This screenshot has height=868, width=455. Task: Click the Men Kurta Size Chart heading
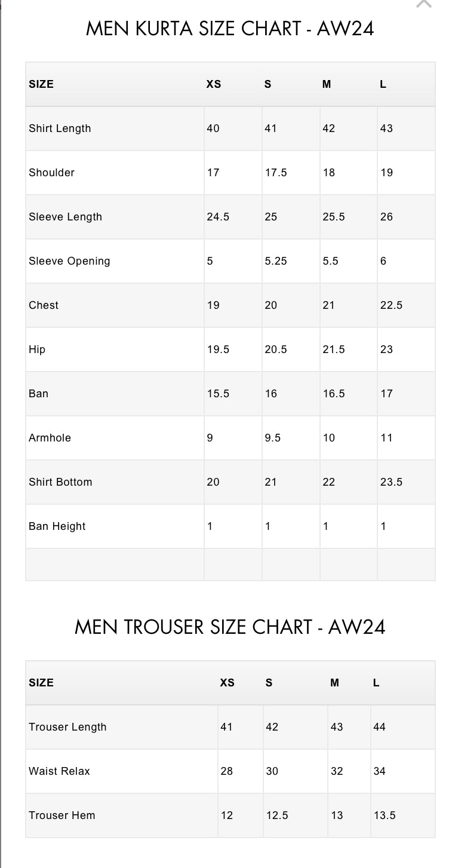[x=230, y=29]
